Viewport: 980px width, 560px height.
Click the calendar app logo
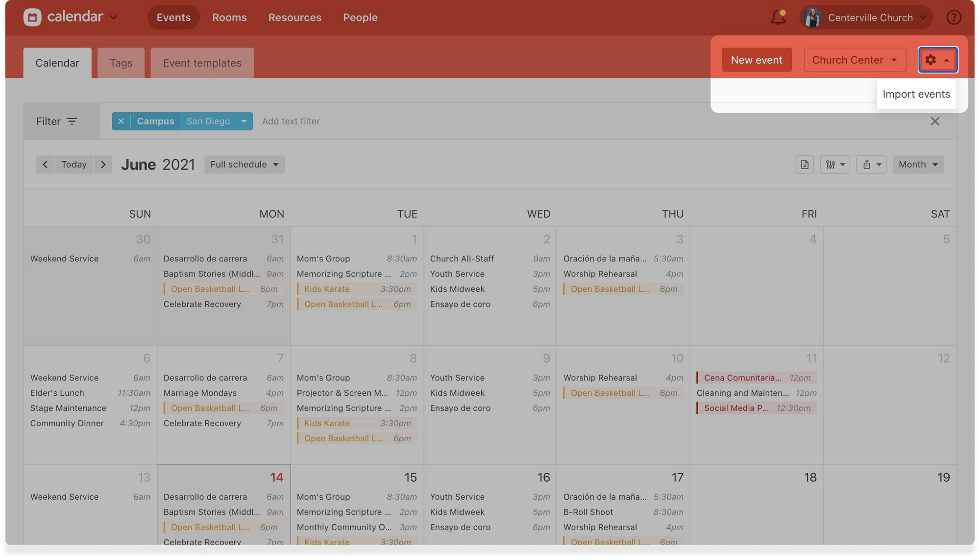pos(32,17)
